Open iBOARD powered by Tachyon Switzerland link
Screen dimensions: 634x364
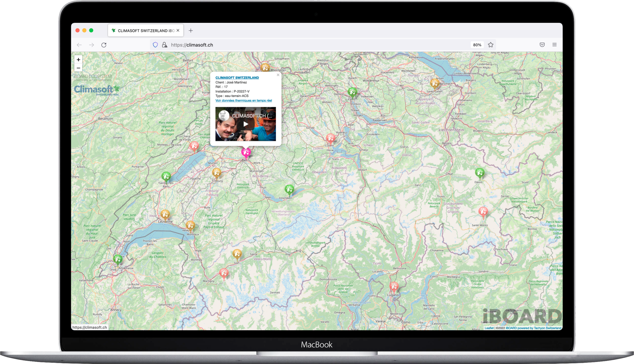coord(533,328)
